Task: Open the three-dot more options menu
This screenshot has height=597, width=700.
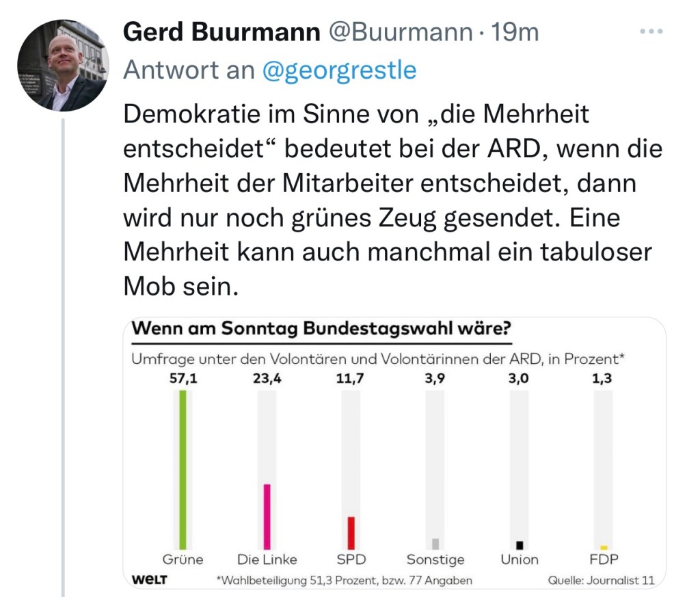Action: click(x=651, y=32)
